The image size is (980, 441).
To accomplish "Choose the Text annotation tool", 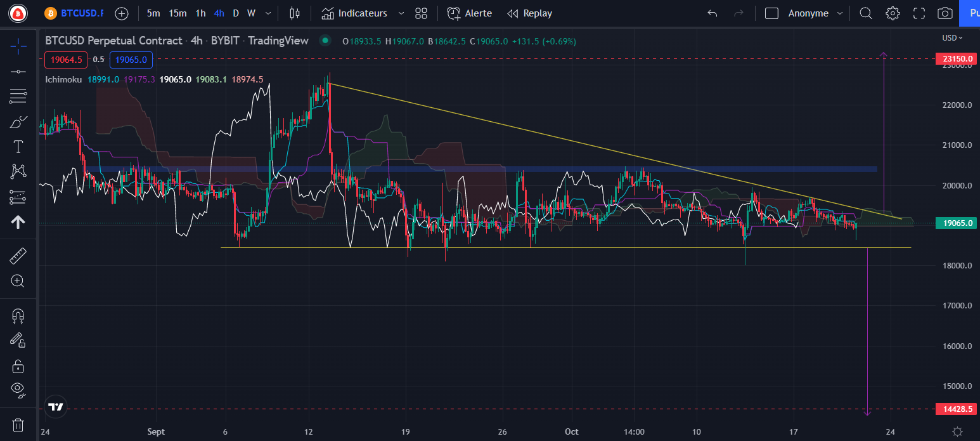I will (18, 147).
